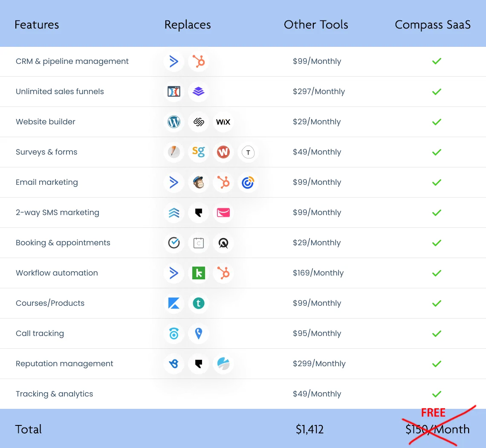The width and height of the screenshot is (486, 448).
Task: Click the Wix logo in Website builder row
Action: (223, 122)
